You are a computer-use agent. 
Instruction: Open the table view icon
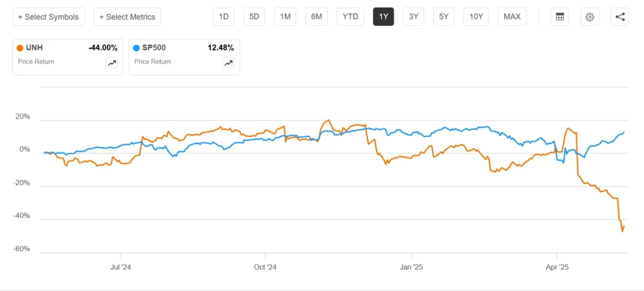(x=559, y=17)
